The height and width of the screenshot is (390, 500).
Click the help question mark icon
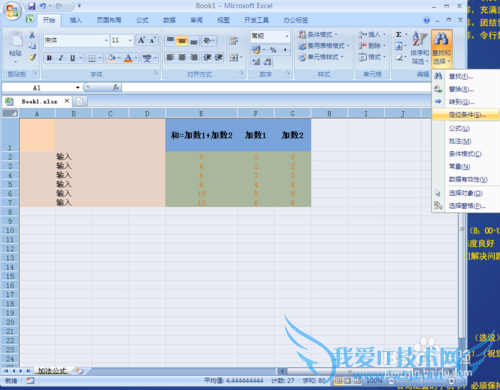tap(427, 20)
